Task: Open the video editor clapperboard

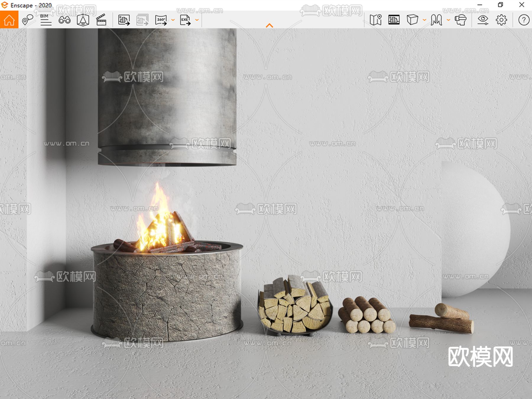Action: (101, 20)
